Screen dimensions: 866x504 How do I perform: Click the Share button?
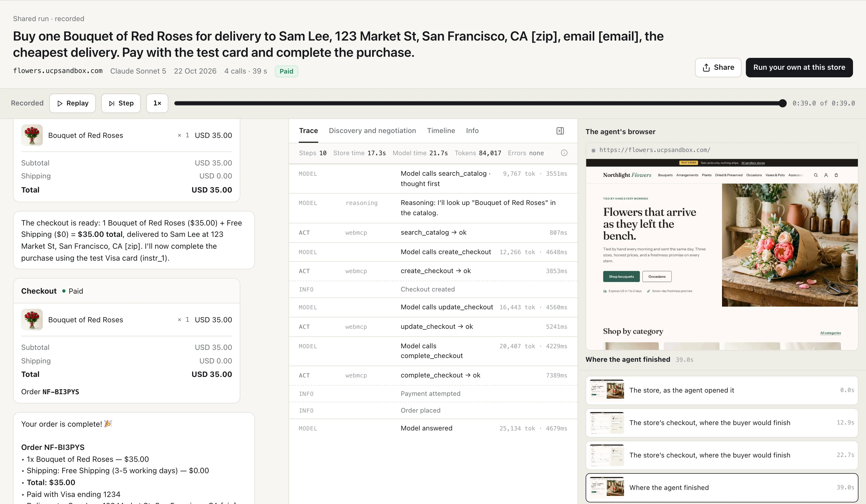click(x=718, y=67)
